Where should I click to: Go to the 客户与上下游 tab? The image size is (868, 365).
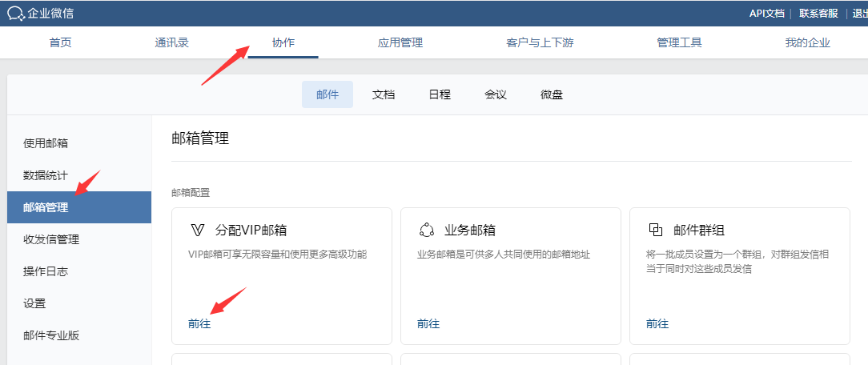pyautogui.click(x=540, y=43)
